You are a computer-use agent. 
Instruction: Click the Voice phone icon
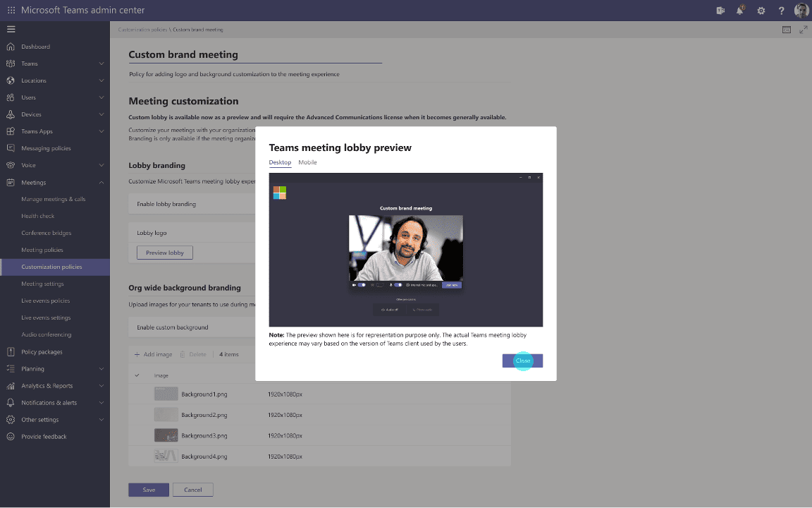11,165
